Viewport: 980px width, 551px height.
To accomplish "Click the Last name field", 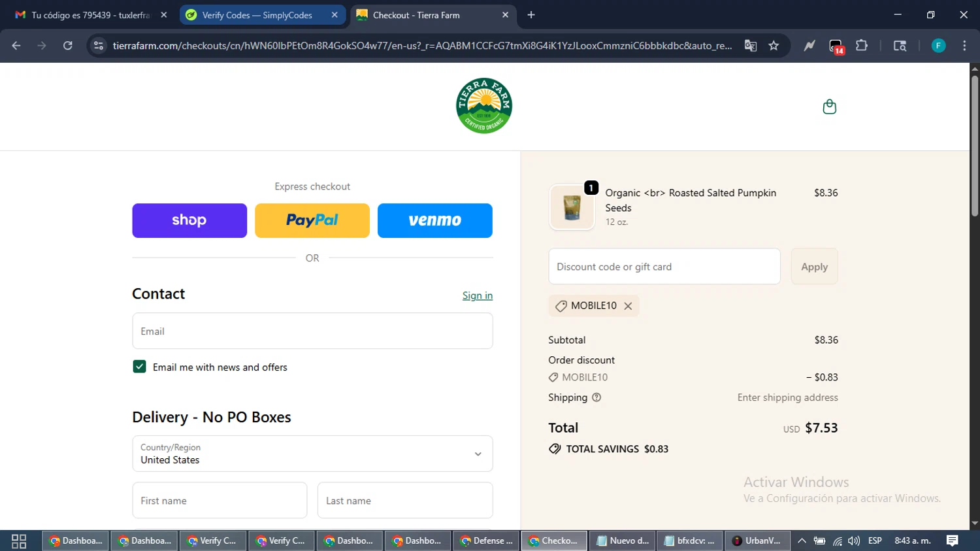I will [x=405, y=501].
